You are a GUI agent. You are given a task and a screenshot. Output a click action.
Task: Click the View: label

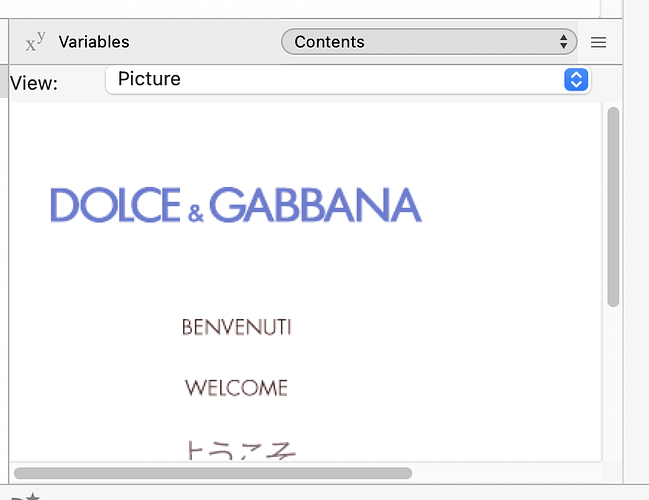pos(34,83)
